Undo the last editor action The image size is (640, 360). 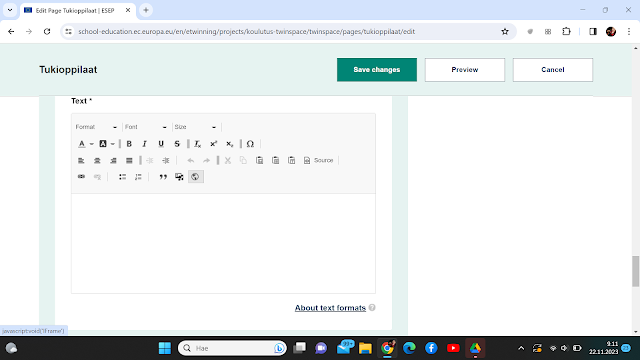[x=191, y=160]
